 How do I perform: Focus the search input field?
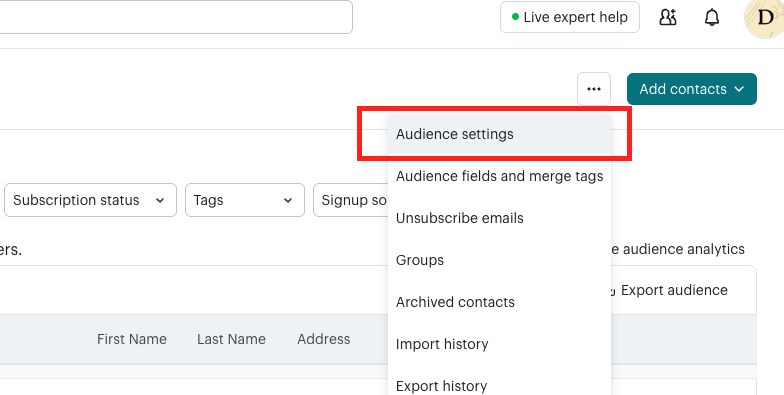click(x=175, y=17)
